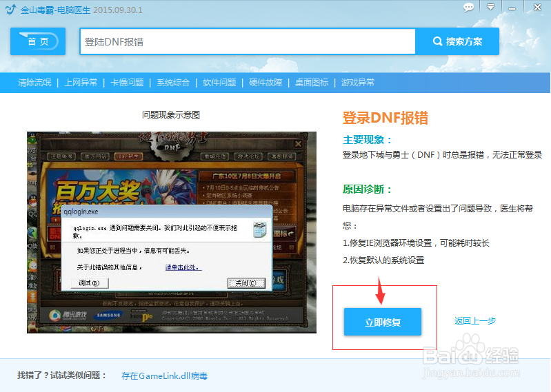551x392 pixels.
Task: Open the 桌面图标 category
Action: tap(312, 83)
